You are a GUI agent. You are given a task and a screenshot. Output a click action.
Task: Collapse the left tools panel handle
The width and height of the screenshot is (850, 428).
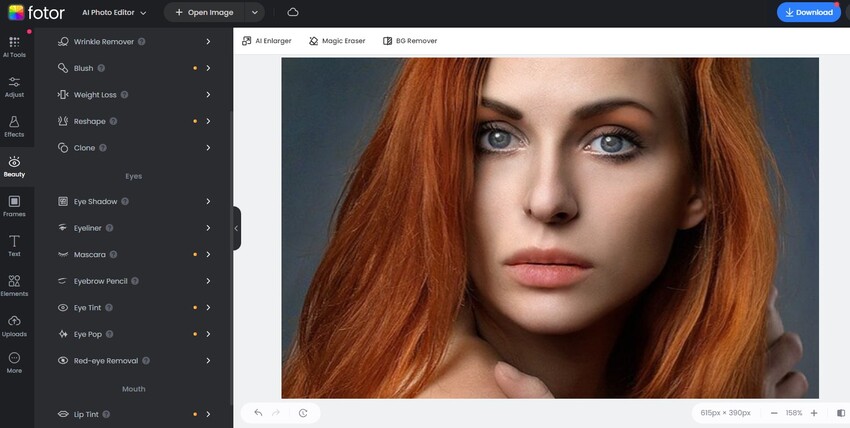point(236,229)
